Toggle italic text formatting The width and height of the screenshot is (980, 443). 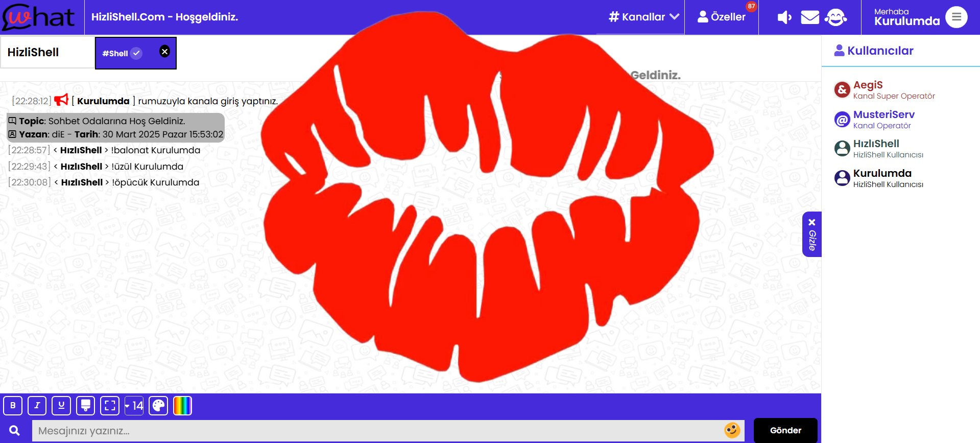37,406
